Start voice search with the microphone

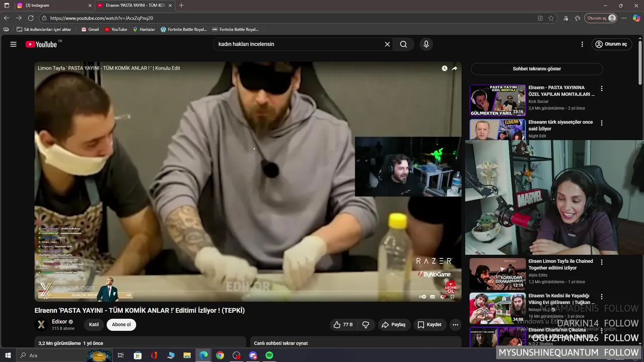[x=426, y=44]
